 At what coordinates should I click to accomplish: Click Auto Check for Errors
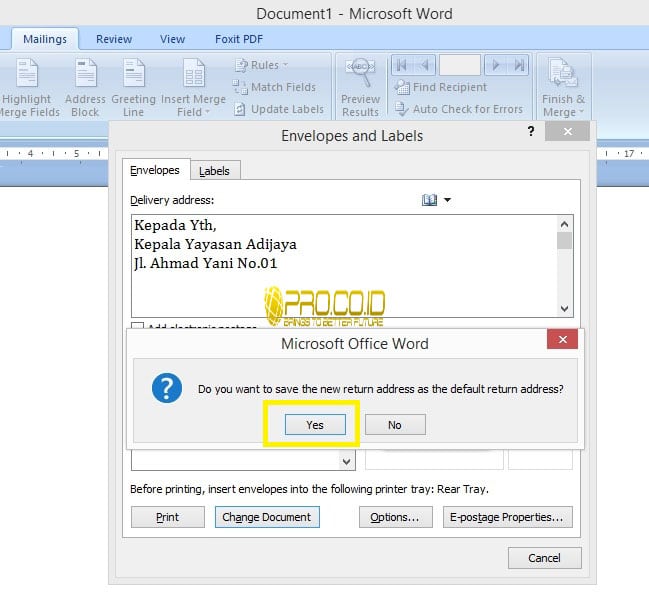click(459, 109)
